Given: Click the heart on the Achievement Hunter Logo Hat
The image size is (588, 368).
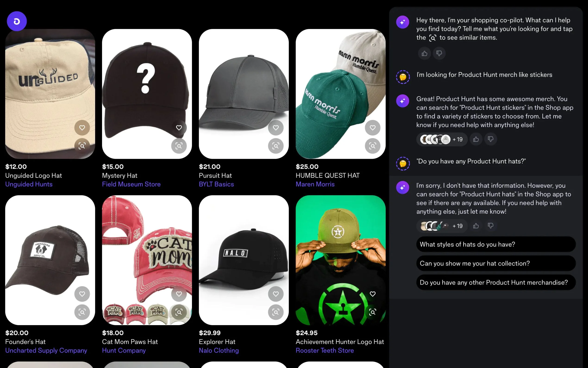Looking at the screenshot, I should [373, 294].
